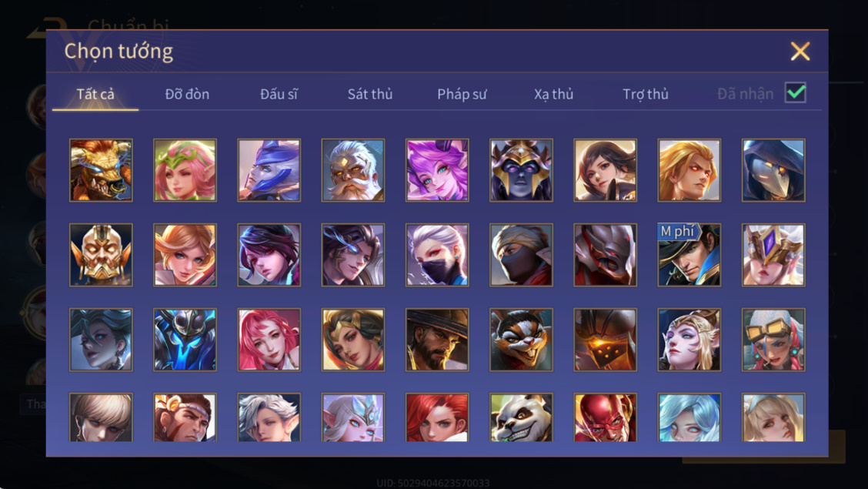Open the Đấu sĩ tab
Image resolution: width=868 pixels, height=489 pixels.
279,94
